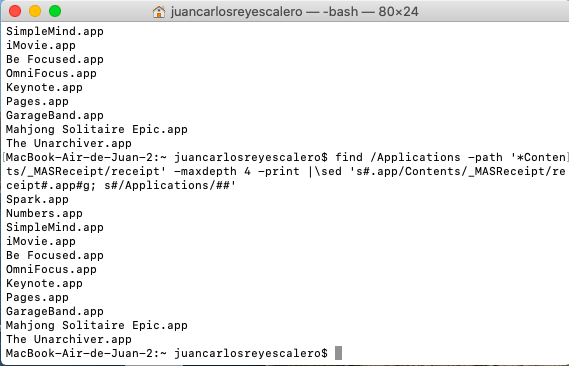The width and height of the screenshot is (569, 366).
Task: Click the find /Applications command text
Action: click(398, 157)
